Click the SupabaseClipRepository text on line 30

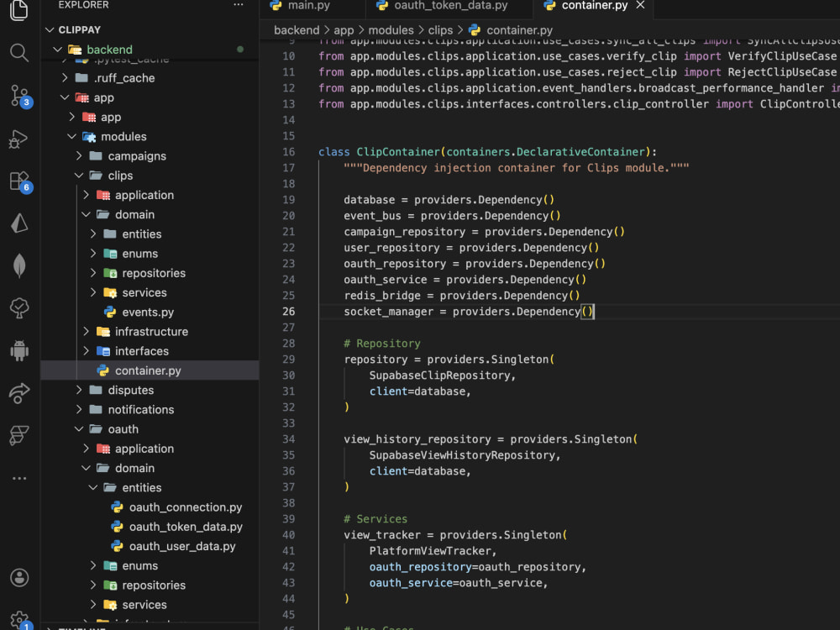pos(439,375)
